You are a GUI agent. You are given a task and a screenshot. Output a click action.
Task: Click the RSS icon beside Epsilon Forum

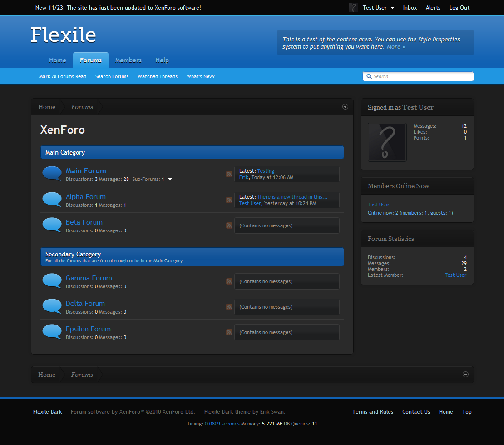pos(229,332)
